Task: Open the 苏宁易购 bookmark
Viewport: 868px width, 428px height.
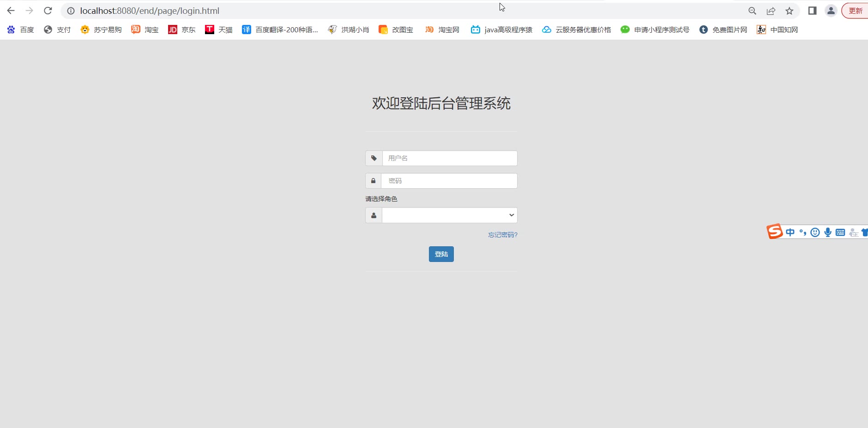Action: [x=101, y=30]
